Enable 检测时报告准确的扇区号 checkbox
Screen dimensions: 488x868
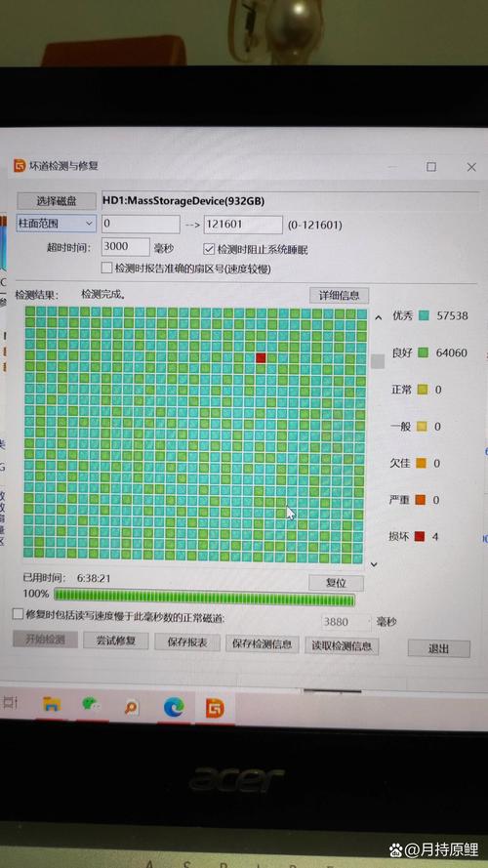coord(106,268)
